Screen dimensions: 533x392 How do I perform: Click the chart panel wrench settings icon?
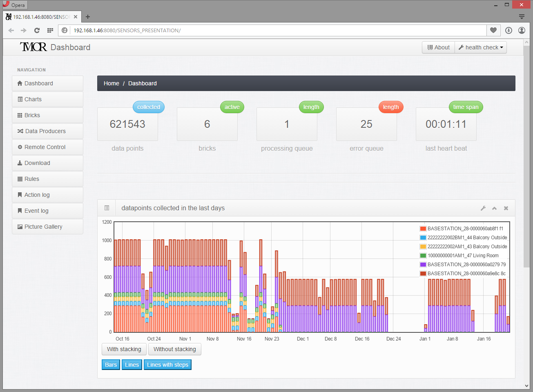click(x=483, y=208)
